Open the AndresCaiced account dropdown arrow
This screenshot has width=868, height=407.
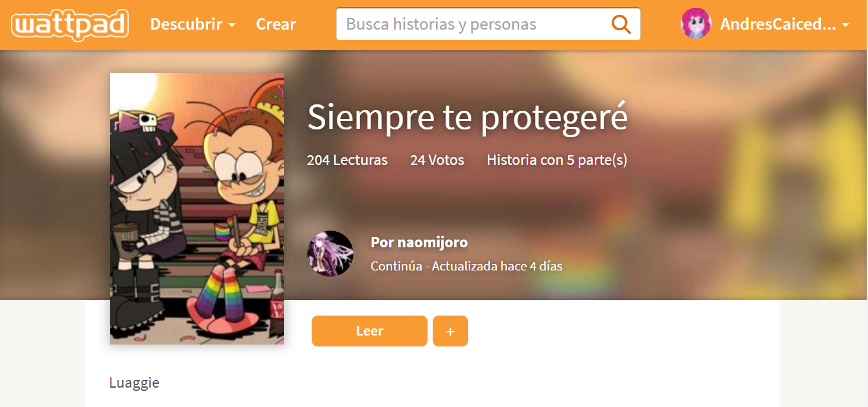point(845,25)
